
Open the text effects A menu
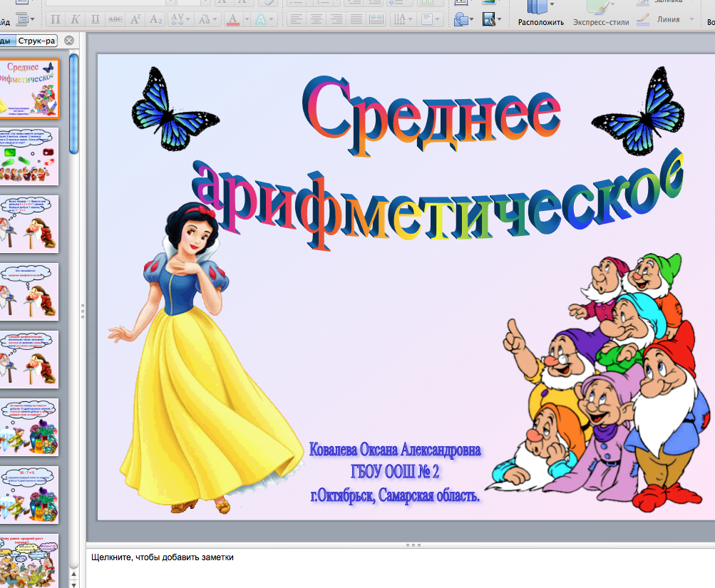[x=264, y=20]
